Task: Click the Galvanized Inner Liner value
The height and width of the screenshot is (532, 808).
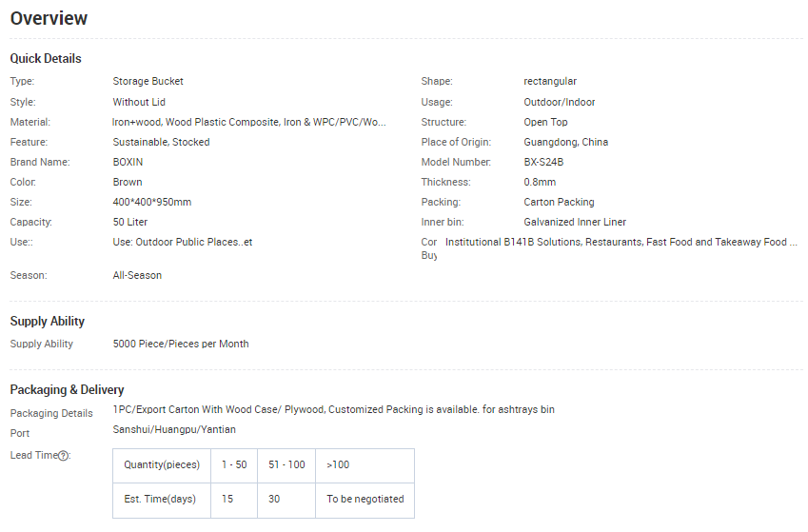Action: point(575,222)
